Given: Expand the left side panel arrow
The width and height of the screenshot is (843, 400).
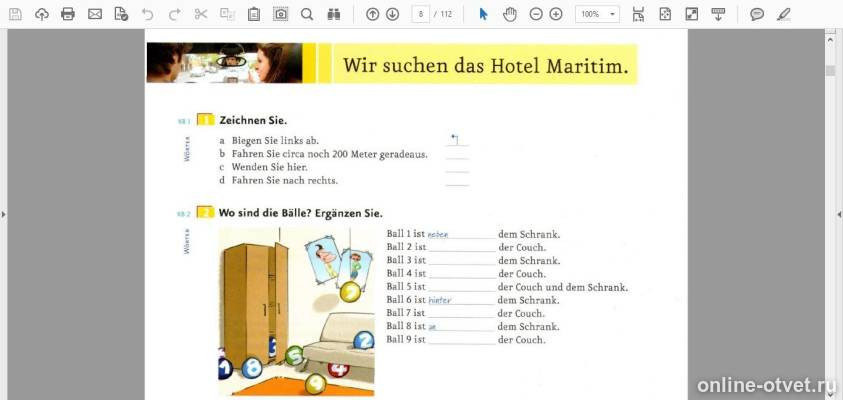Looking at the screenshot, I should click(x=4, y=215).
